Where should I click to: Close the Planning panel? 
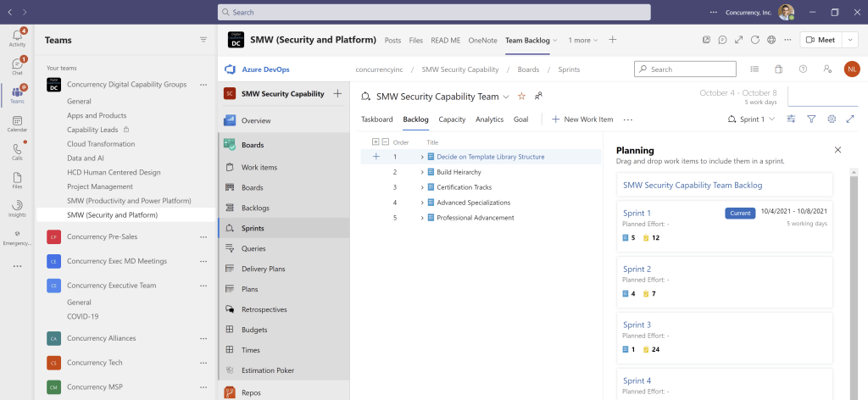837,150
